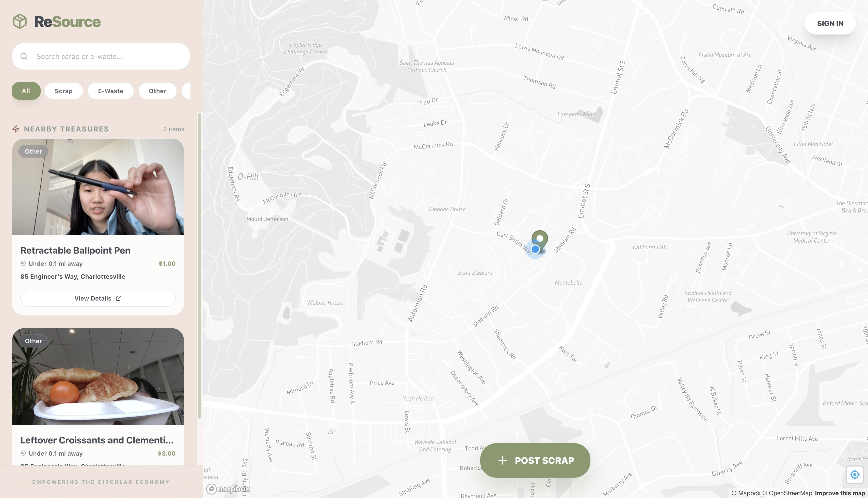The width and height of the screenshot is (868, 498).
Task: Click the Post Scrap button
Action: pyautogui.click(x=535, y=460)
